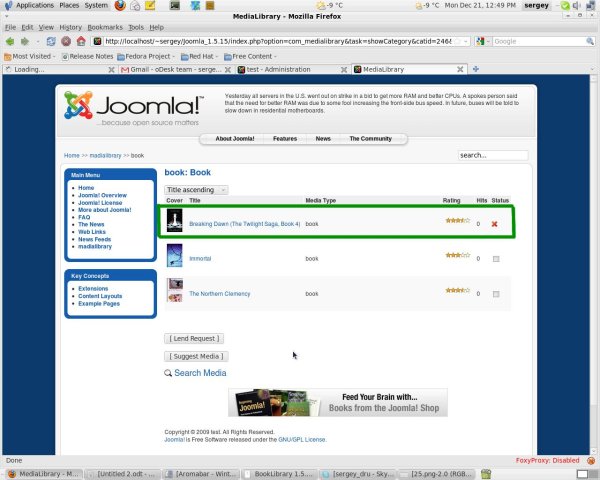Open new tab with plus icon

click(476, 69)
